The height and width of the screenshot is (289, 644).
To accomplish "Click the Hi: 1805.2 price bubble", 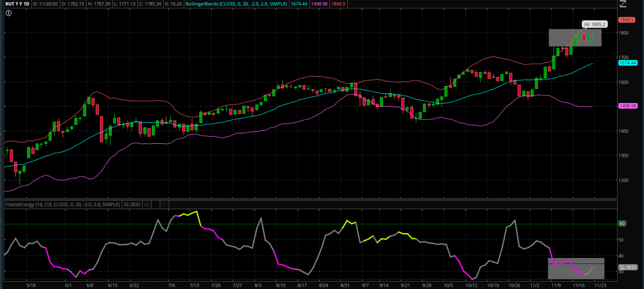I will tap(594, 25).
